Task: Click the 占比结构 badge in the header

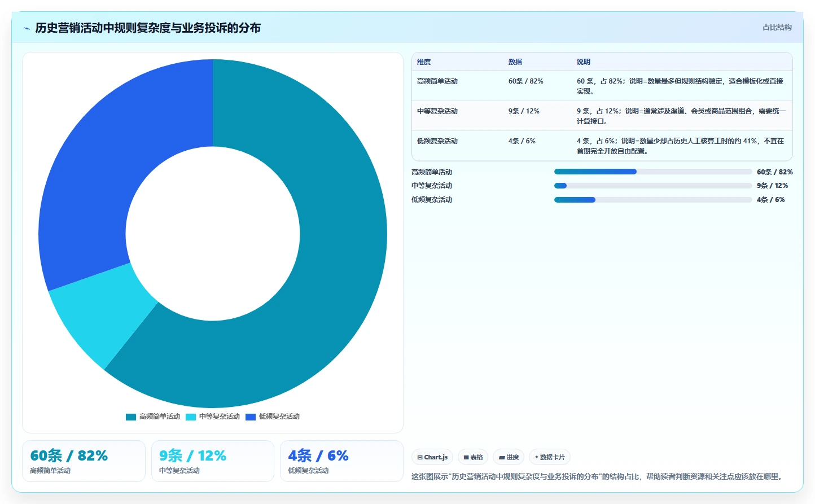Action: point(777,27)
